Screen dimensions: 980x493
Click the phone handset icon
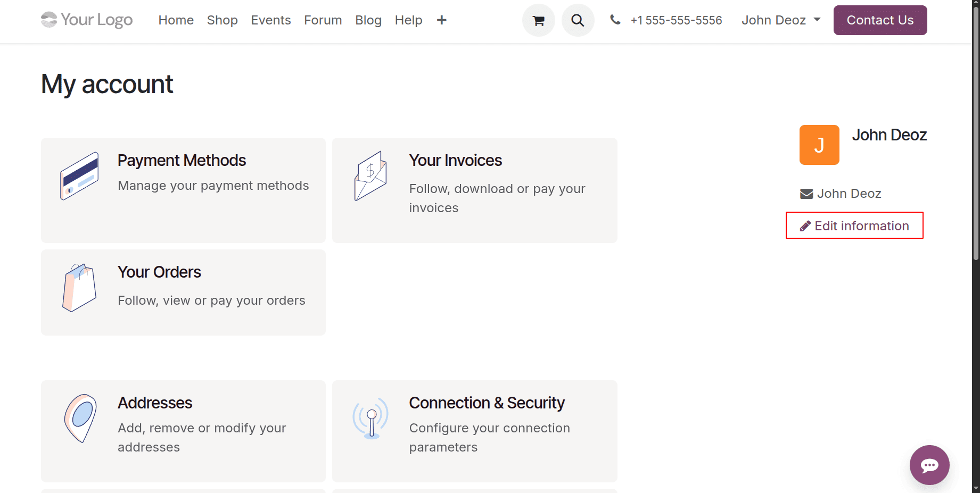[x=615, y=20]
